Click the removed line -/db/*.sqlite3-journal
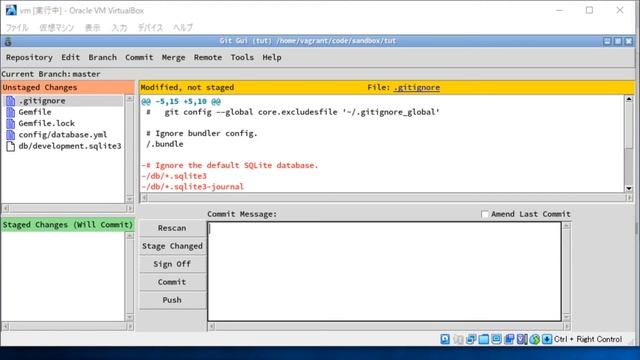The height and width of the screenshot is (360, 640). pyautogui.click(x=193, y=187)
